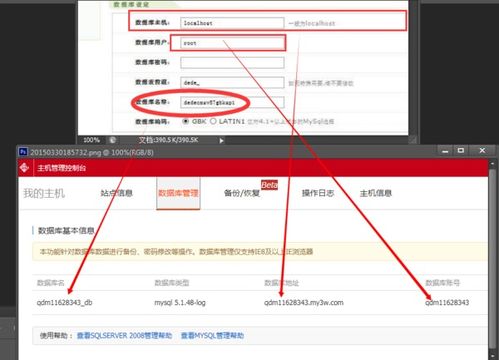Click the scrollbar up arrow in console window
Image resolution: width=499 pixels, height=360 pixels.
492,164
